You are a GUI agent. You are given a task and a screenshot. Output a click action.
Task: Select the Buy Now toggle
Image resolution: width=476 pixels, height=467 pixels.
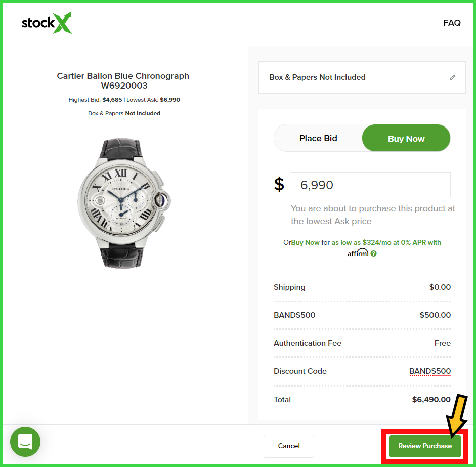tap(406, 138)
